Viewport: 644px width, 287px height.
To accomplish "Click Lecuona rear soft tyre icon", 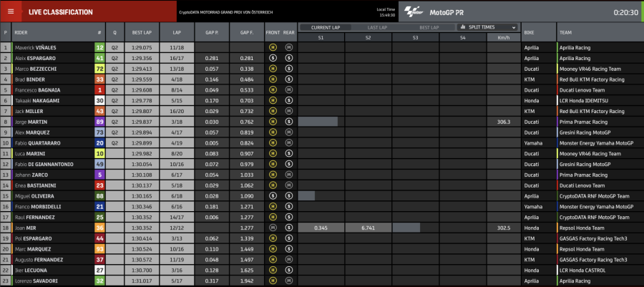I will point(289,270).
